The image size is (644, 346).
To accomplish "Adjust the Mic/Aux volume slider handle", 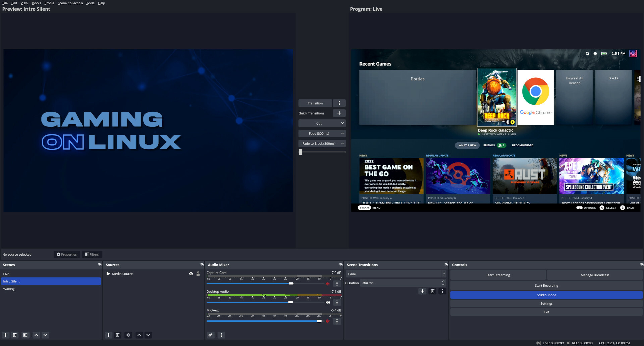I will click(319, 321).
